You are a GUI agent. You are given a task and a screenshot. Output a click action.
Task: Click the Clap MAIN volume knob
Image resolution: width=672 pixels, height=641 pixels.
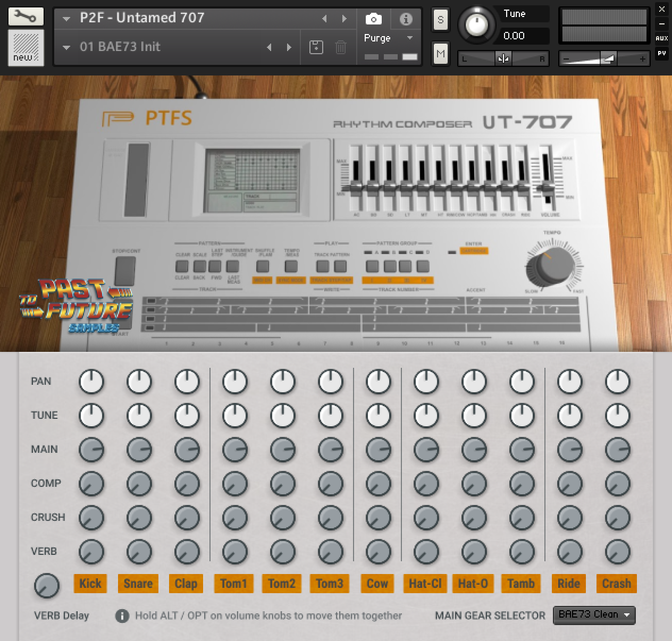pos(187,450)
